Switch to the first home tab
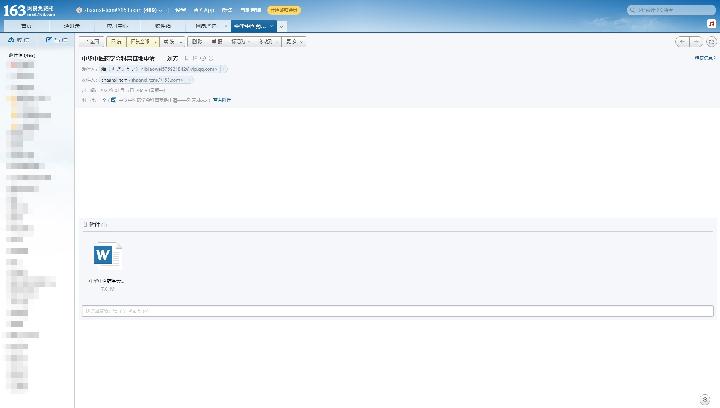The width and height of the screenshot is (720, 408). [x=26, y=25]
